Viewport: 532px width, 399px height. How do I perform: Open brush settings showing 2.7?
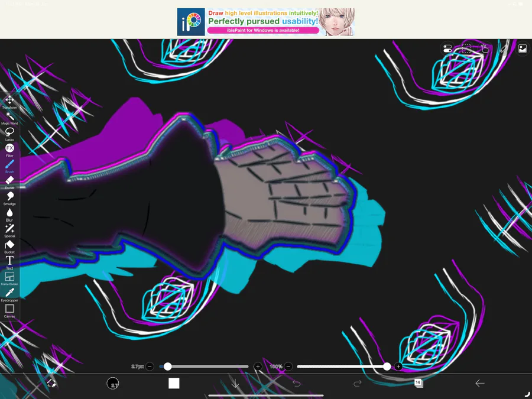113,383
